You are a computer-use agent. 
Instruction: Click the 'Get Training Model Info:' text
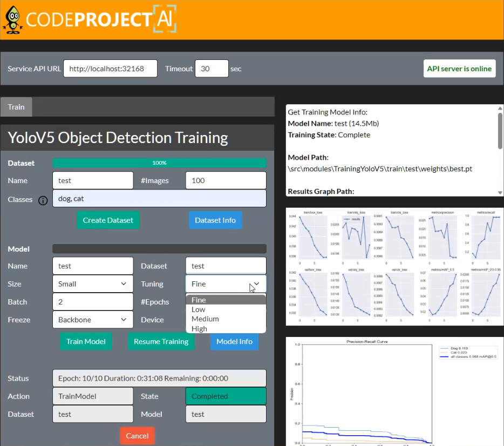point(328,112)
